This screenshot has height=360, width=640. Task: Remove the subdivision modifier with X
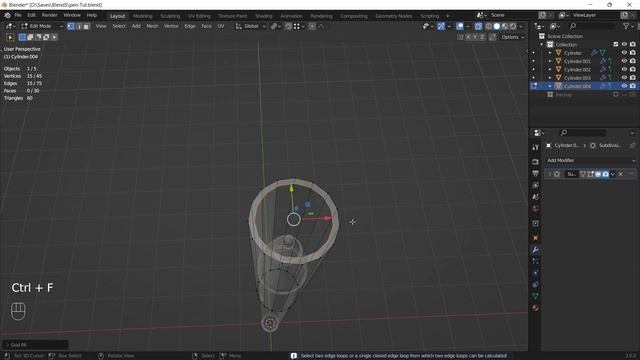(621, 174)
